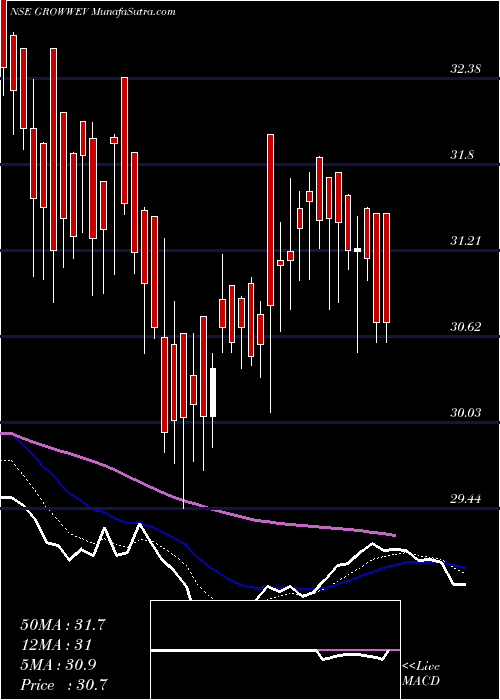Click the 31.8 price level label
The image size is (500, 700).
(462, 155)
